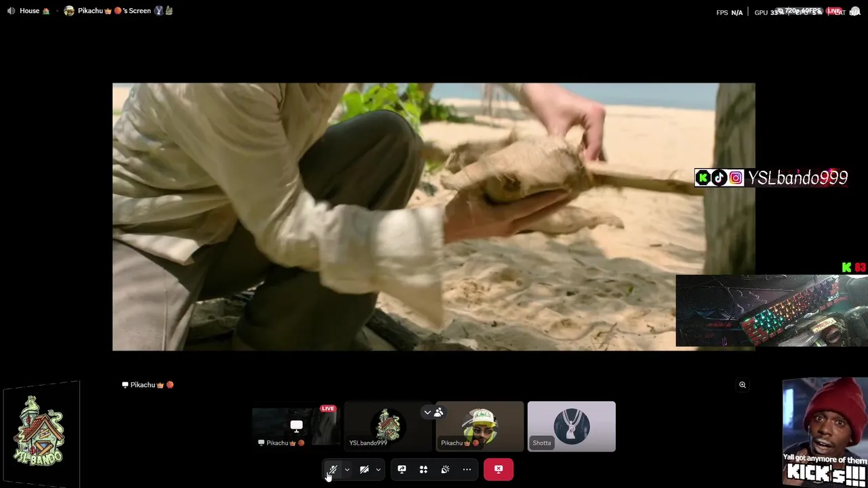Click the red disconnect button

click(498, 469)
